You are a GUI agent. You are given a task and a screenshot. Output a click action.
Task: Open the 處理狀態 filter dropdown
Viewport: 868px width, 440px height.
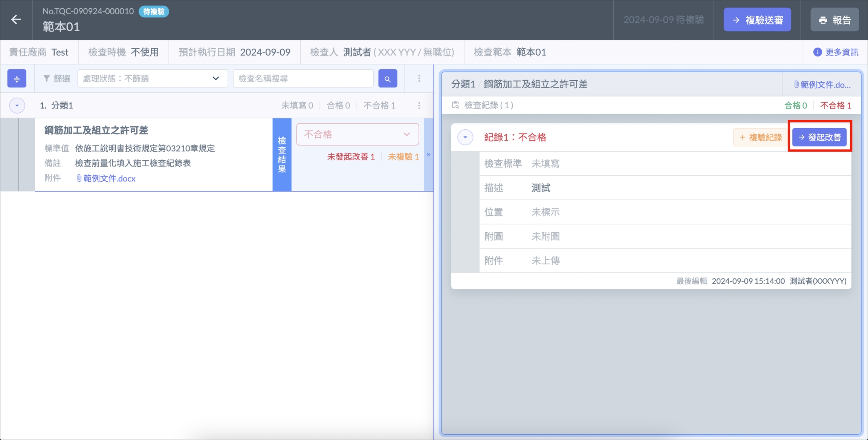click(x=153, y=78)
